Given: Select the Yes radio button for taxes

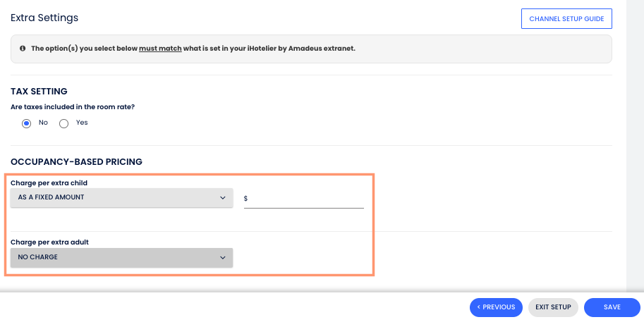Looking at the screenshot, I should point(63,123).
